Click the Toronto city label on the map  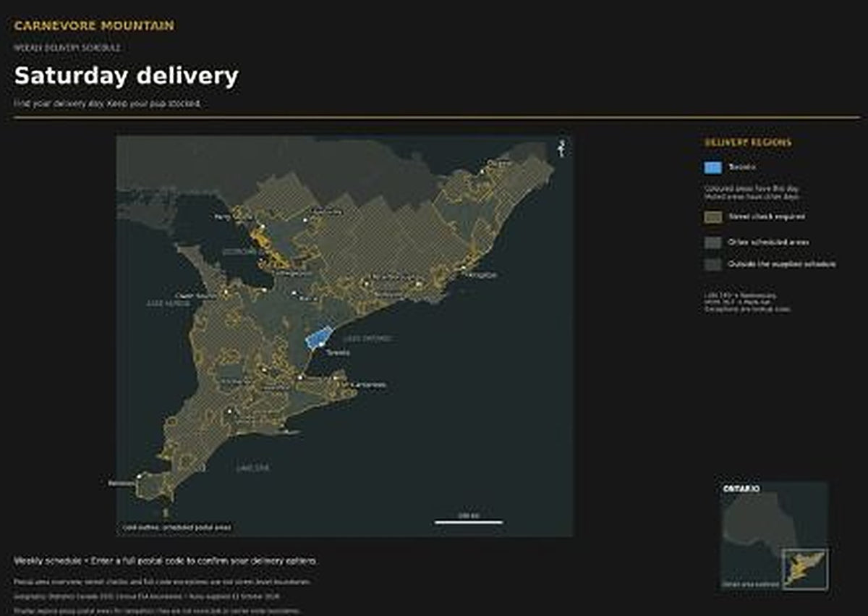[x=338, y=353]
